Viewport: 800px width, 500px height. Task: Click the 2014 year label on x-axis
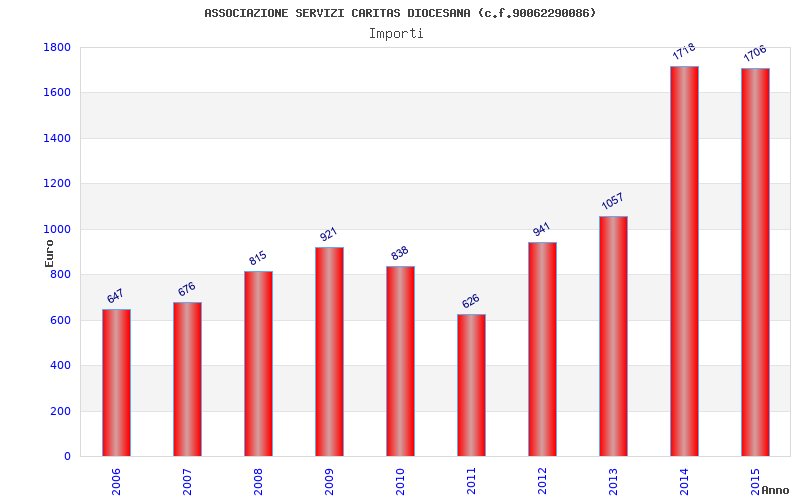tap(684, 482)
